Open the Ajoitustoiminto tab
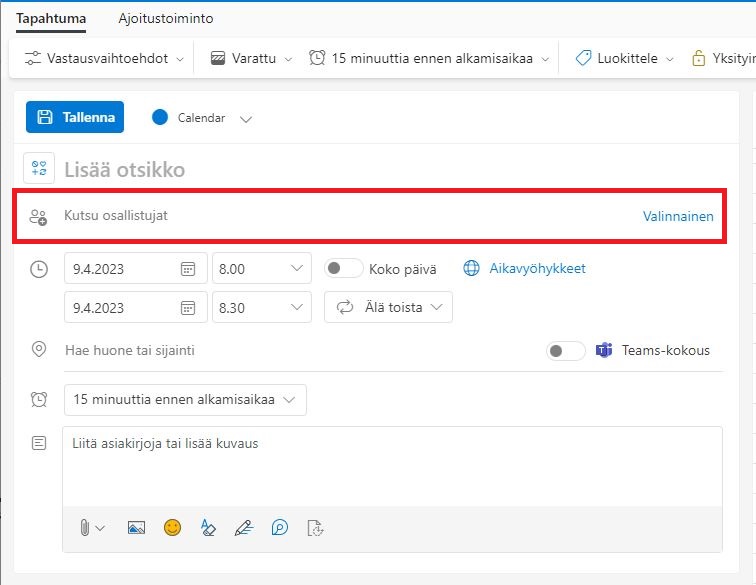The height and width of the screenshot is (585, 756). coord(165,19)
